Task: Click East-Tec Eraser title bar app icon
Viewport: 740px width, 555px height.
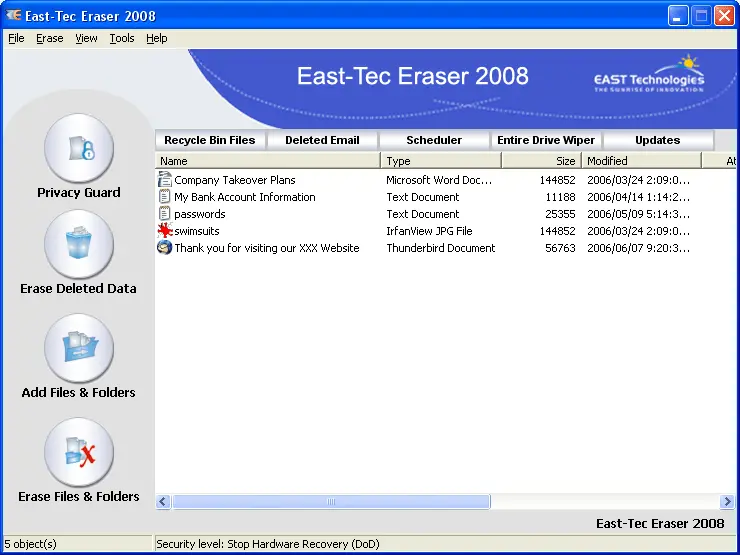Action: click(13, 16)
